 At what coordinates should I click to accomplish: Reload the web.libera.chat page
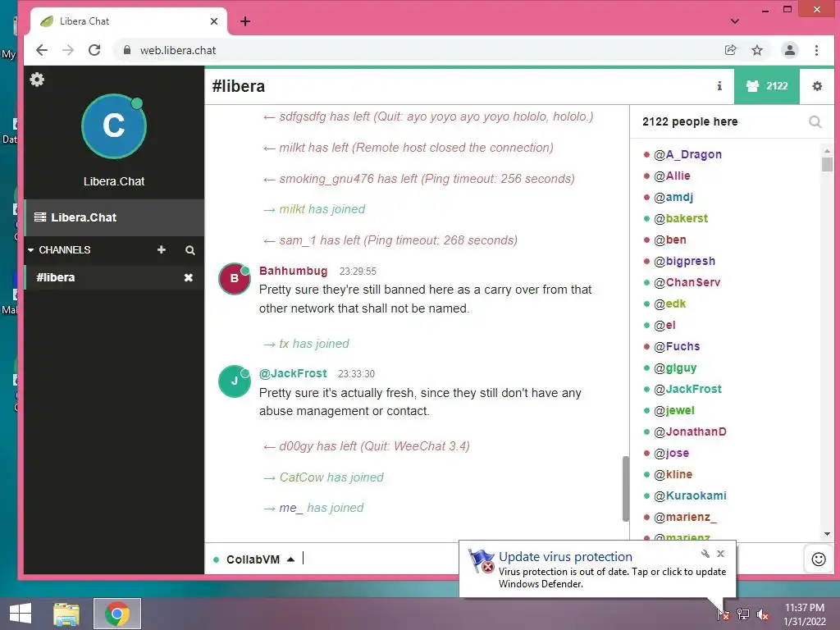point(95,50)
